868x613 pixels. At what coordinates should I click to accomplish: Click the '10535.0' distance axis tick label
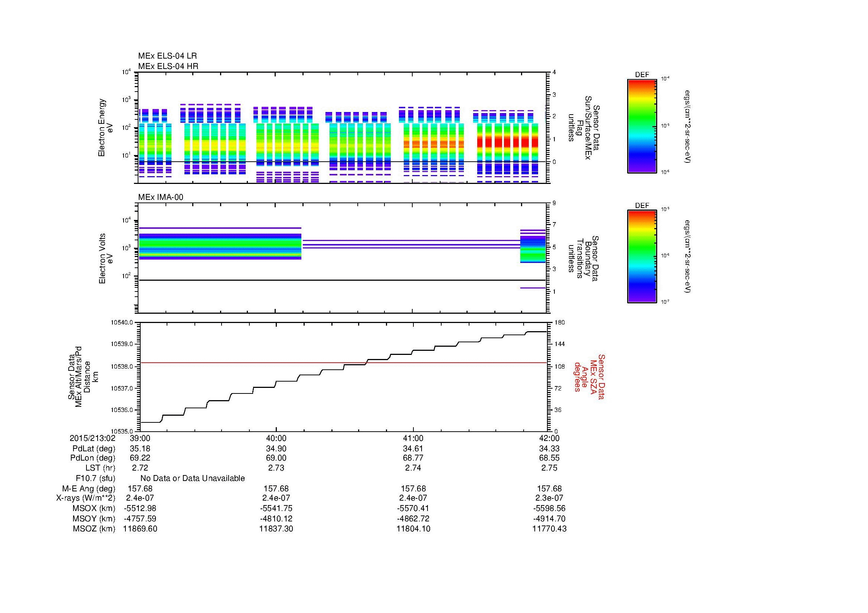pyautogui.click(x=121, y=431)
